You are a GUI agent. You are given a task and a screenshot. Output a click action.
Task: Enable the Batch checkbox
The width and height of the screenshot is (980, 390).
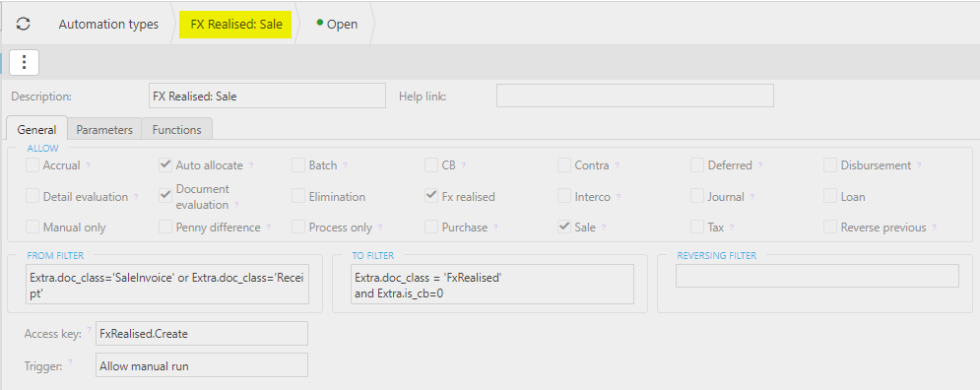coord(298,165)
